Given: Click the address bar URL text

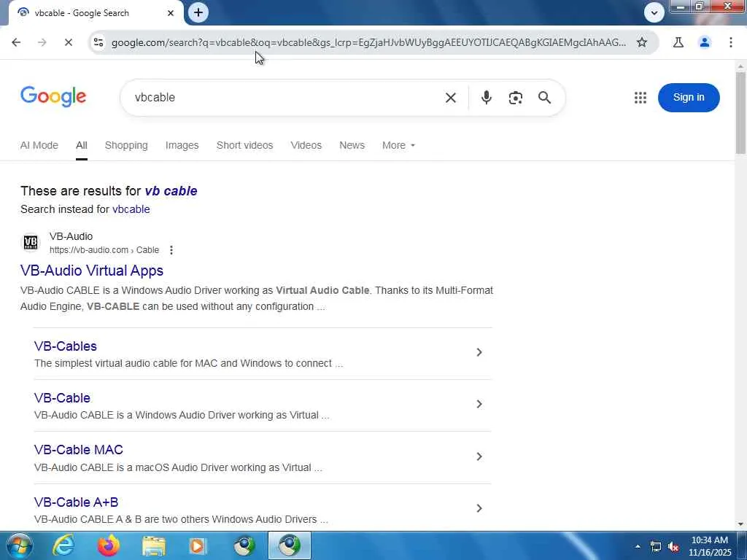Looking at the screenshot, I should [x=368, y=42].
